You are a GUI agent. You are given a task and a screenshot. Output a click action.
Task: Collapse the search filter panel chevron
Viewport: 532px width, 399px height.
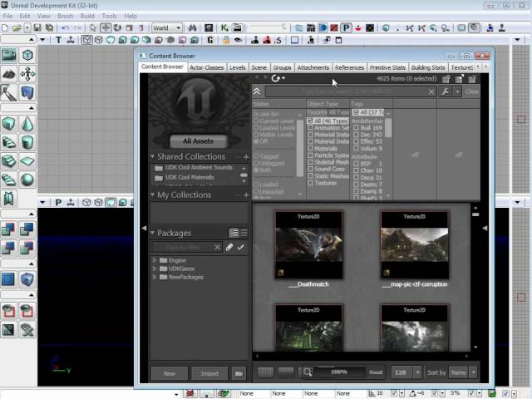click(x=257, y=91)
